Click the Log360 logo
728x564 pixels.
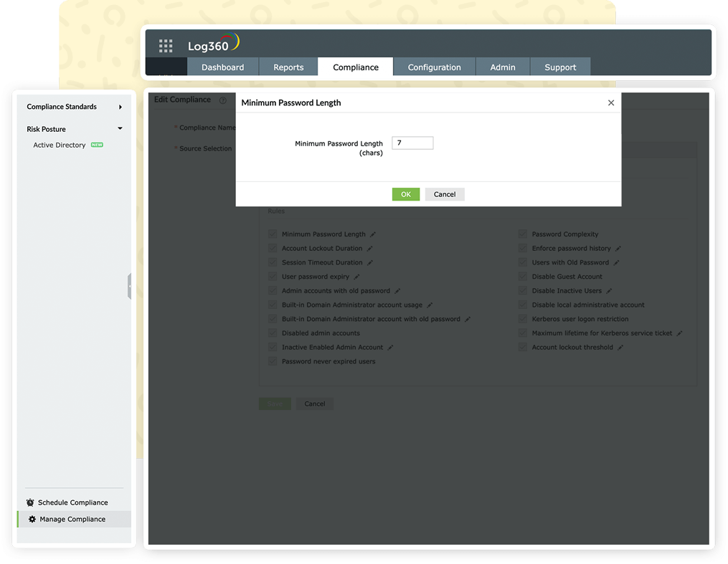pos(213,43)
